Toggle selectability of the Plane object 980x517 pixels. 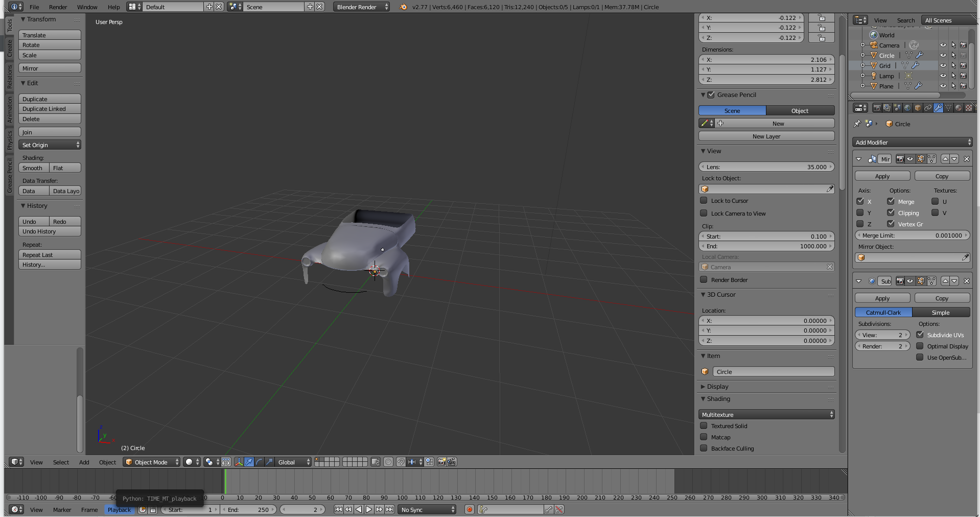(x=953, y=86)
